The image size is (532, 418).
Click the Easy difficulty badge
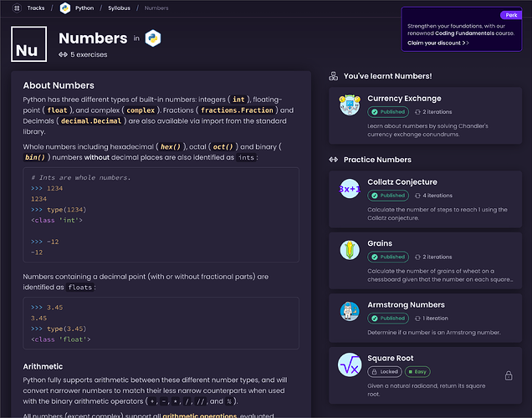point(417,372)
